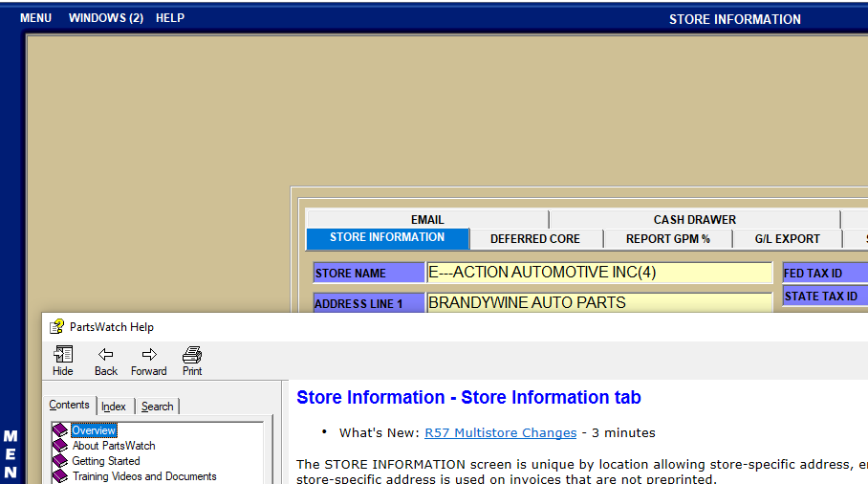The height and width of the screenshot is (484, 868).
Task: Open the MENU menu
Action: pos(36,18)
